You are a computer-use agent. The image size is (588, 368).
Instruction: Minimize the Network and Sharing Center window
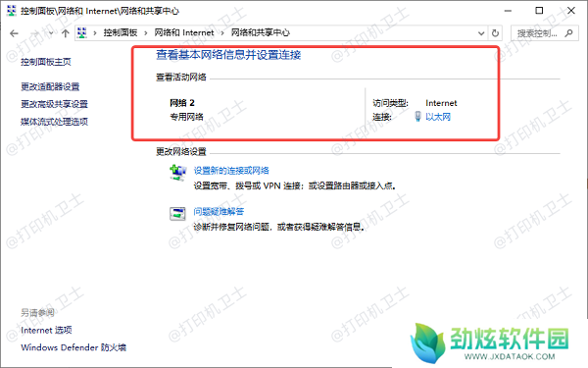pos(508,11)
